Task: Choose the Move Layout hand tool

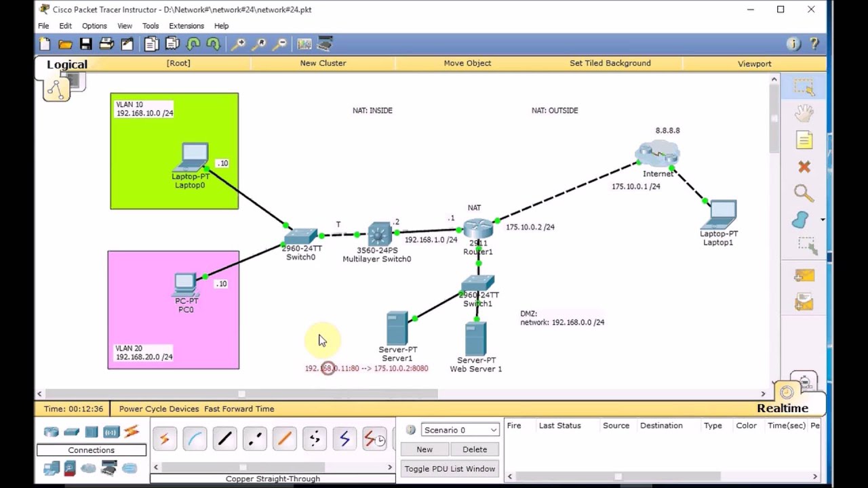Action: point(804,113)
